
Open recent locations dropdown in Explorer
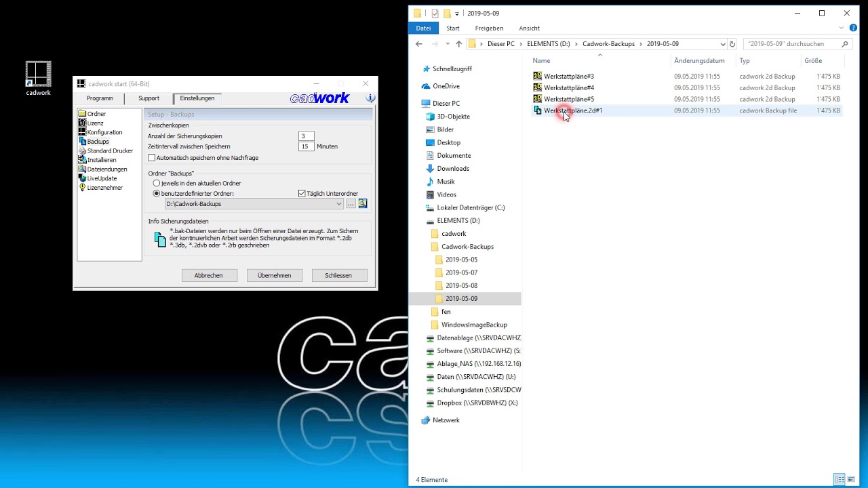pyautogui.click(x=447, y=44)
